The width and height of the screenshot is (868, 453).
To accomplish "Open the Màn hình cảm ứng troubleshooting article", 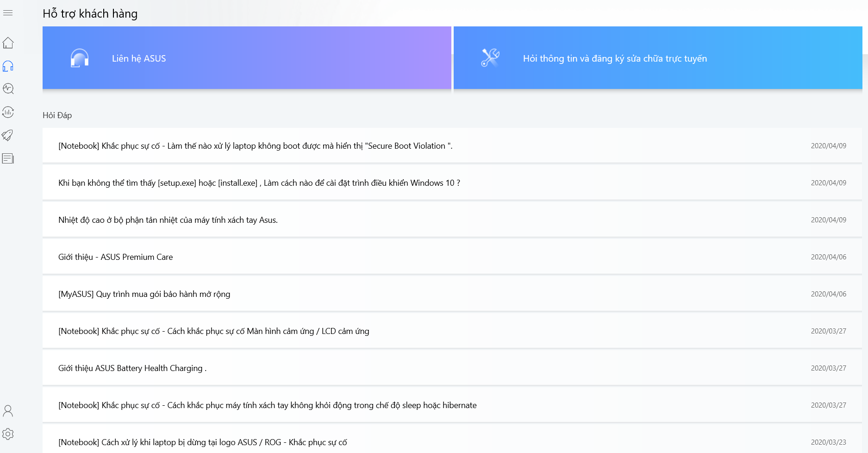I will click(x=452, y=331).
